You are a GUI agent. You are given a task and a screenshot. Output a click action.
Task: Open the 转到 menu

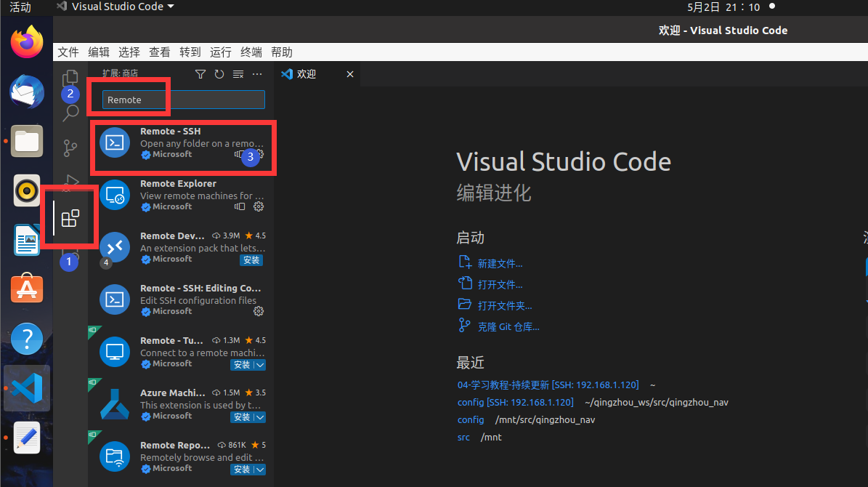coord(190,52)
